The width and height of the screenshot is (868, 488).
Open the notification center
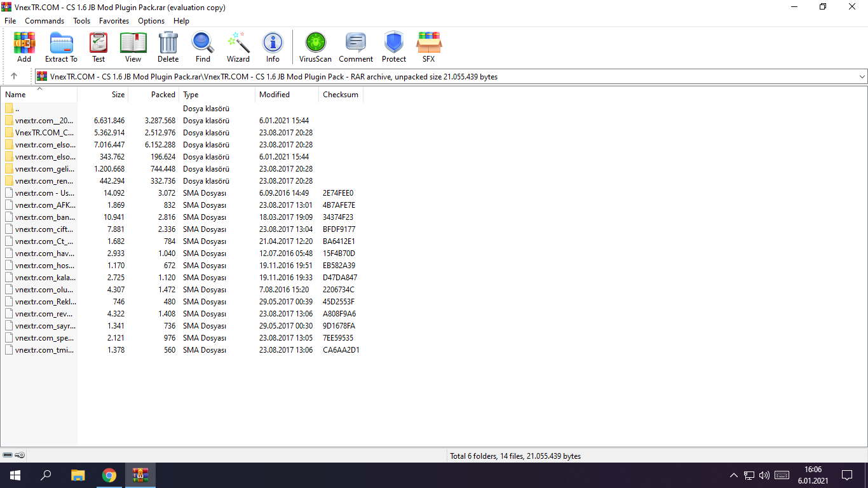coord(847,475)
